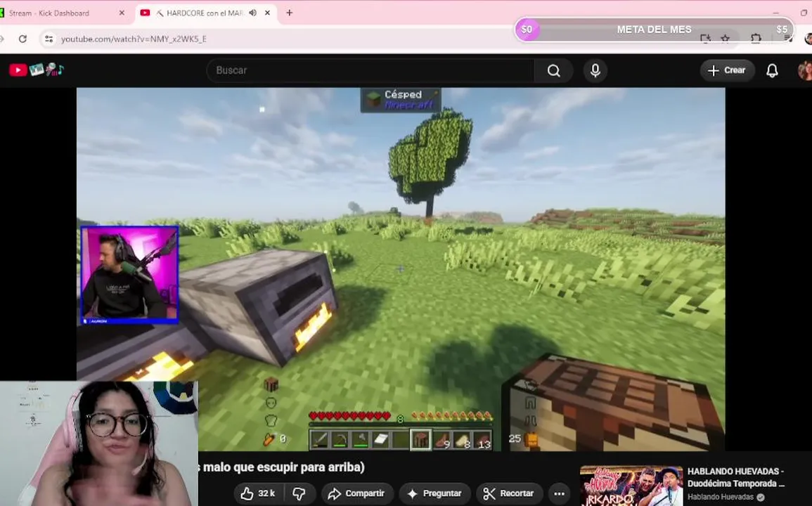Reload the page in the browser
The height and width of the screenshot is (506, 812).
point(22,39)
